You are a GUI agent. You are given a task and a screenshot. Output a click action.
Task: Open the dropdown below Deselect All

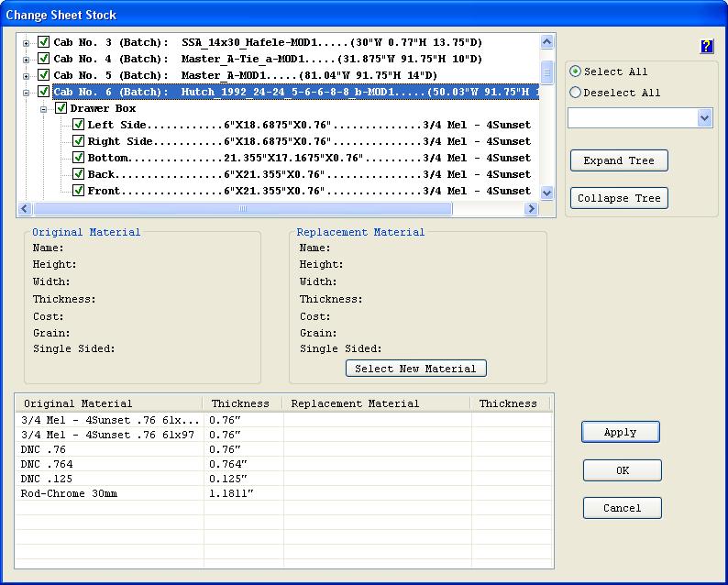703,118
